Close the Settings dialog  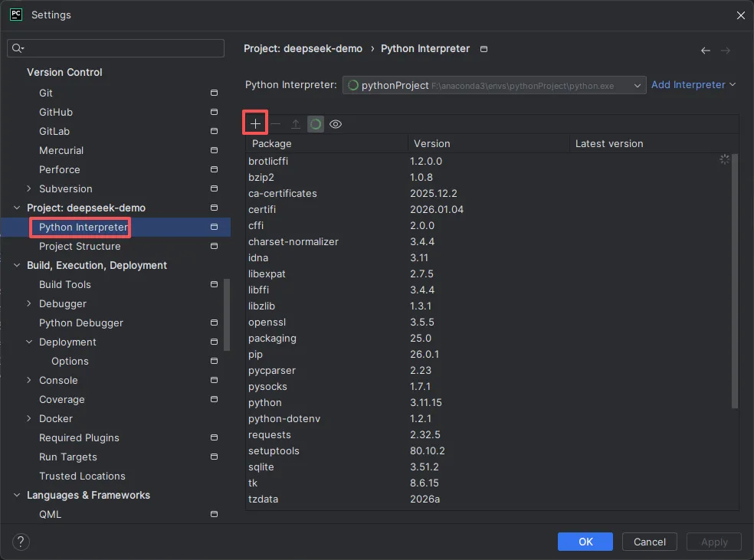740,15
